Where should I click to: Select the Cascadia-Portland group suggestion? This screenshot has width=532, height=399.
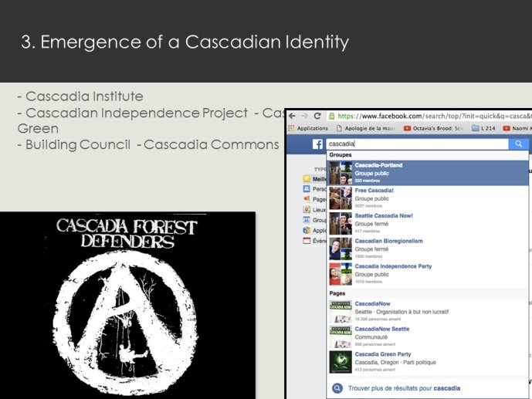pos(428,173)
